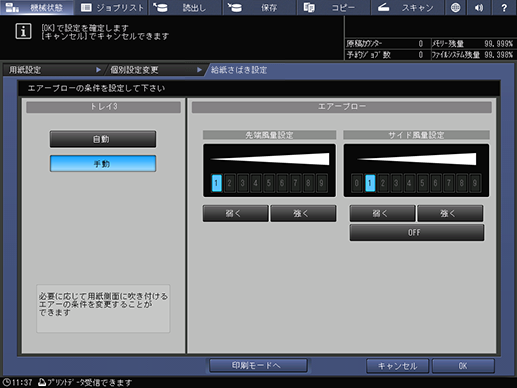Click the 原稿カウンター value

421,44
